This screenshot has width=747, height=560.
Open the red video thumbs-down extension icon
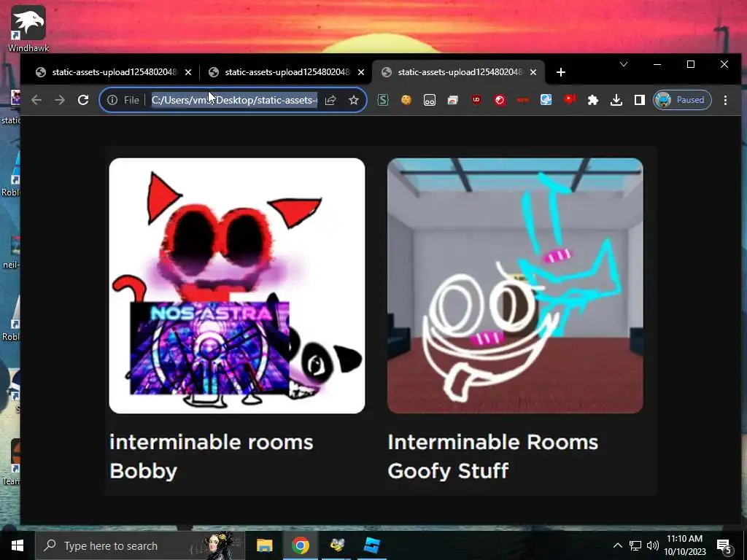pos(570,100)
